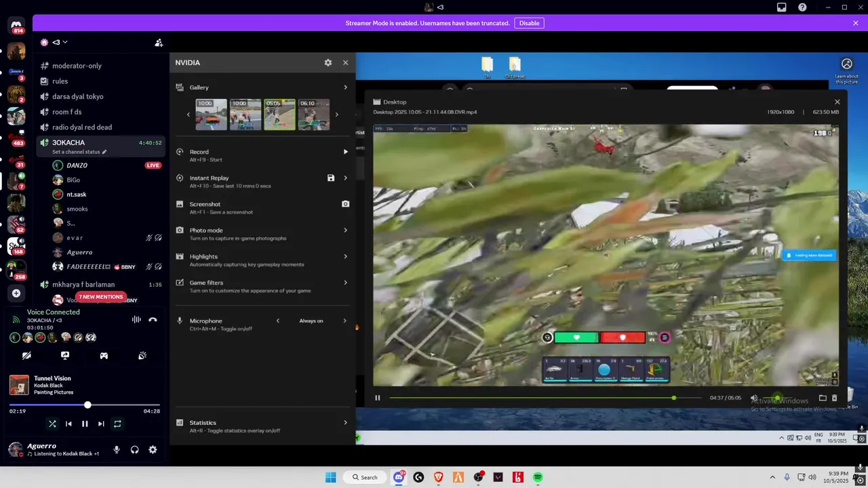
Task: Add a server with the plus icon
Action: click(x=16, y=293)
